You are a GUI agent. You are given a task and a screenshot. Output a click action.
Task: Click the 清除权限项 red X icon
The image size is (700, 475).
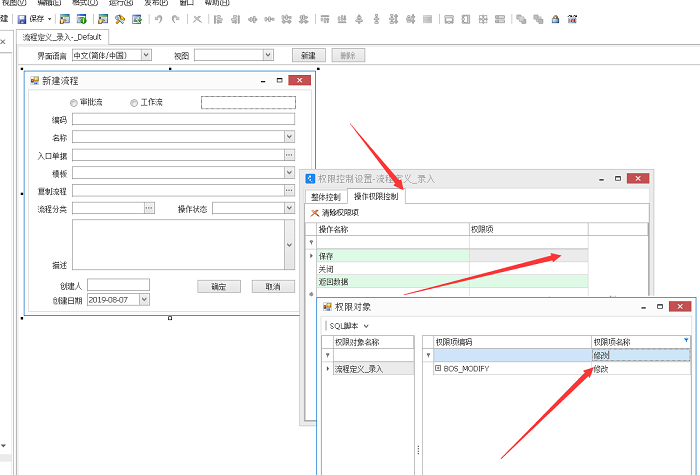tap(315, 212)
